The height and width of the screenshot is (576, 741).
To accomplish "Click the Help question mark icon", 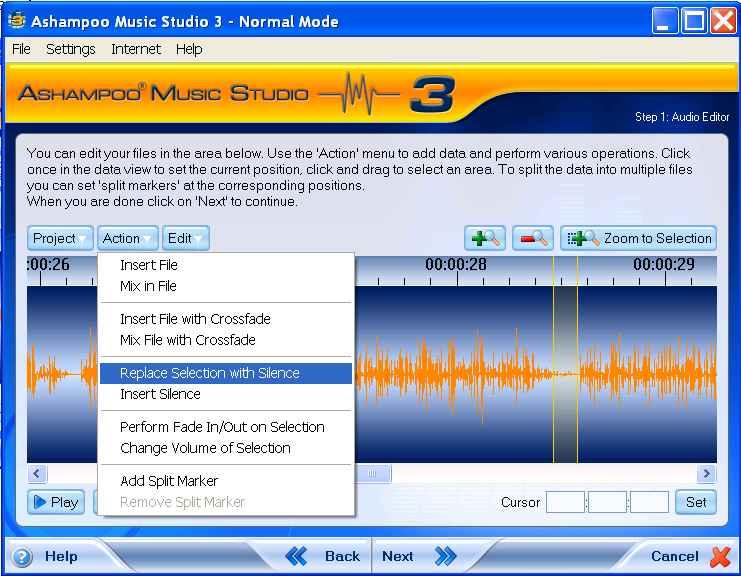I will [x=22, y=557].
